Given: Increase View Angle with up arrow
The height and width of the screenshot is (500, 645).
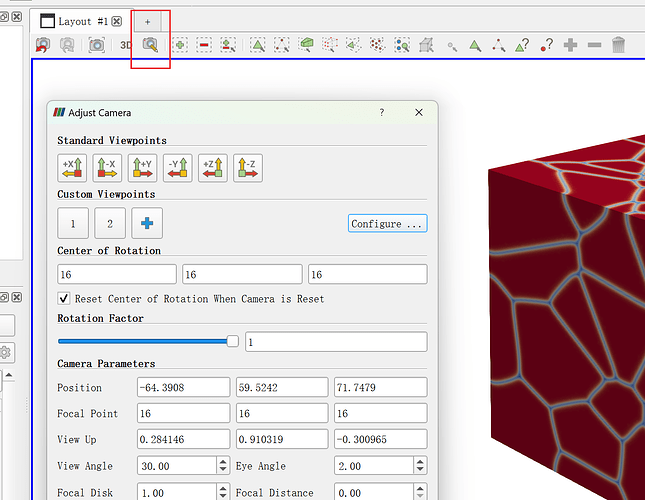Looking at the screenshot, I should coord(223,461).
